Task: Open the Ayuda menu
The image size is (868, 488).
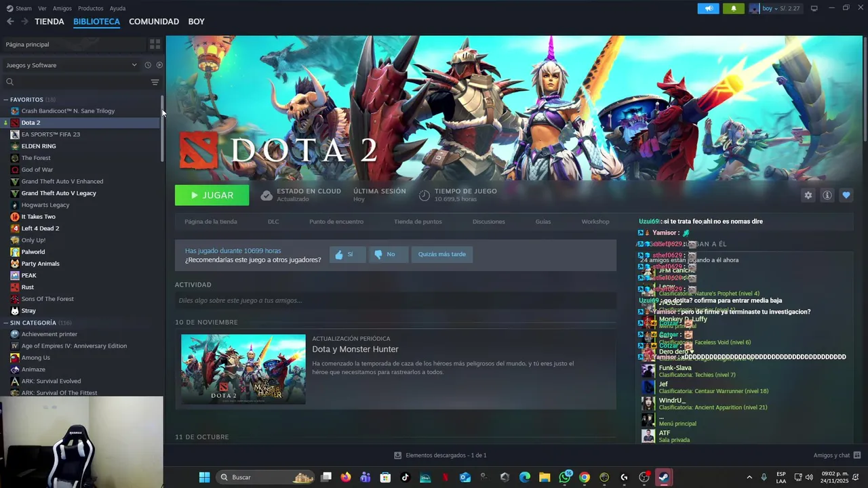Action: (x=118, y=8)
